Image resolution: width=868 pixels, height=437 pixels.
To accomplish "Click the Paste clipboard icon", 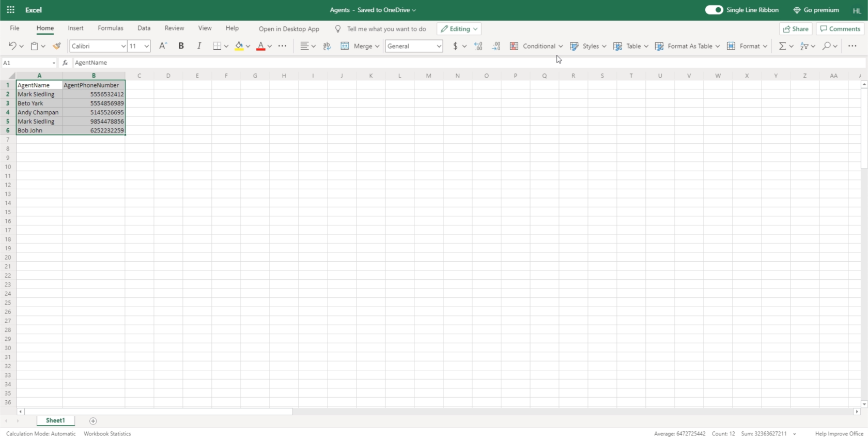I will coord(34,46).
